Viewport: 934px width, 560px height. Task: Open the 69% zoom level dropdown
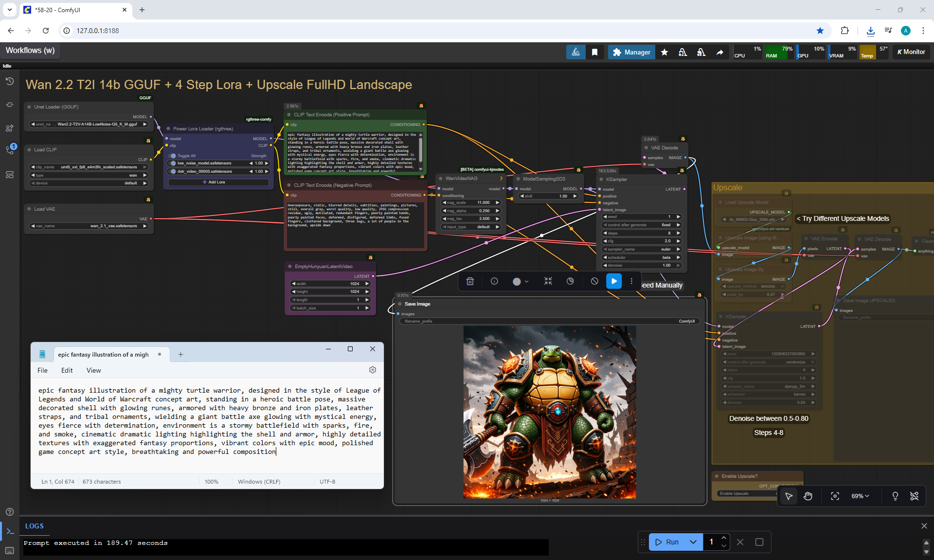(x=860, y=496)
